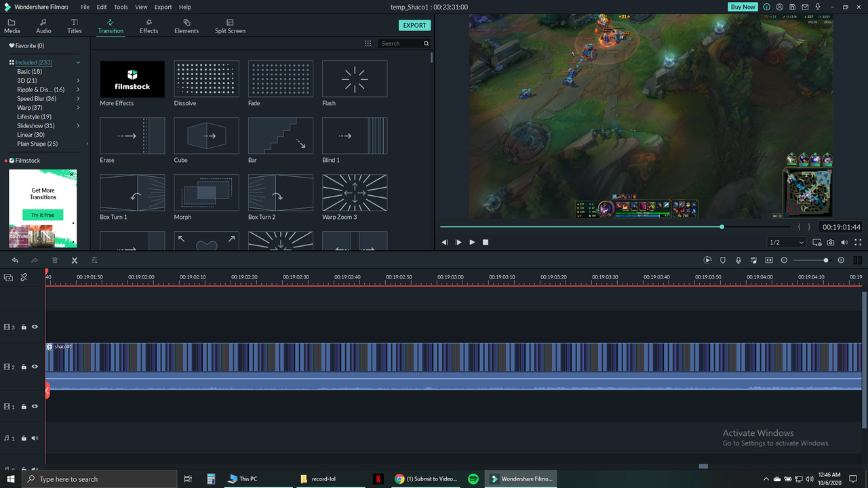This screenshot has height=488, width=868.
Task: Expand the Ripple & Dis... (16) arrow
Action: click(78, 89)
